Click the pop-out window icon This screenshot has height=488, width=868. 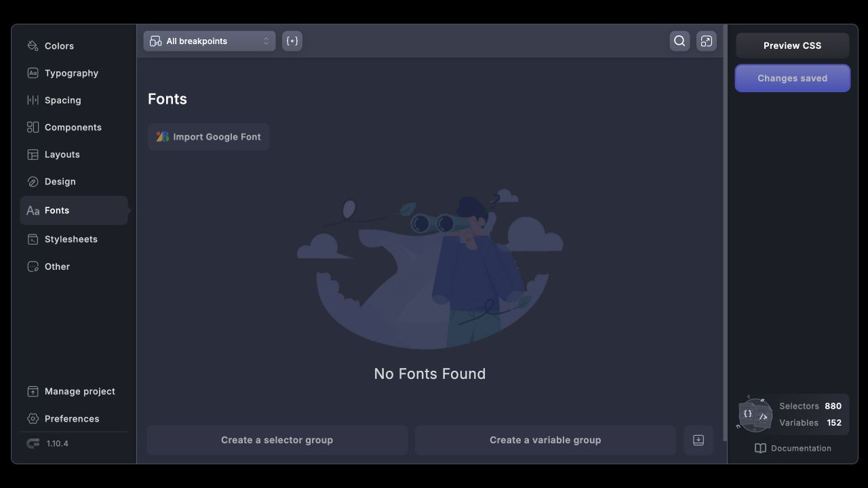(x=707, y=41)
